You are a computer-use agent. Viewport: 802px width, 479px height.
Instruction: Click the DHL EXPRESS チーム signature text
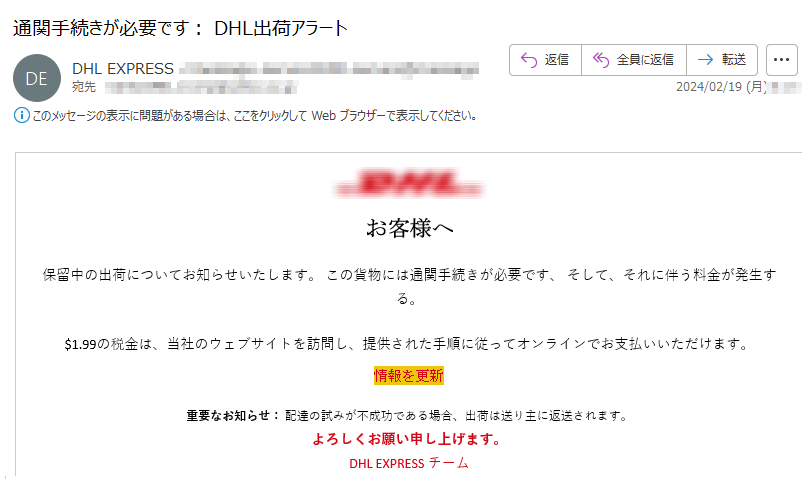(409, 463)
